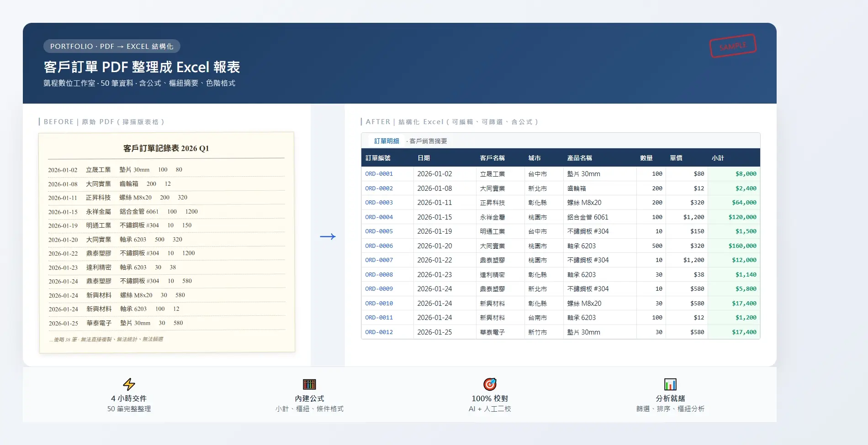Click the 小計 column header

(x=717, y=158)
